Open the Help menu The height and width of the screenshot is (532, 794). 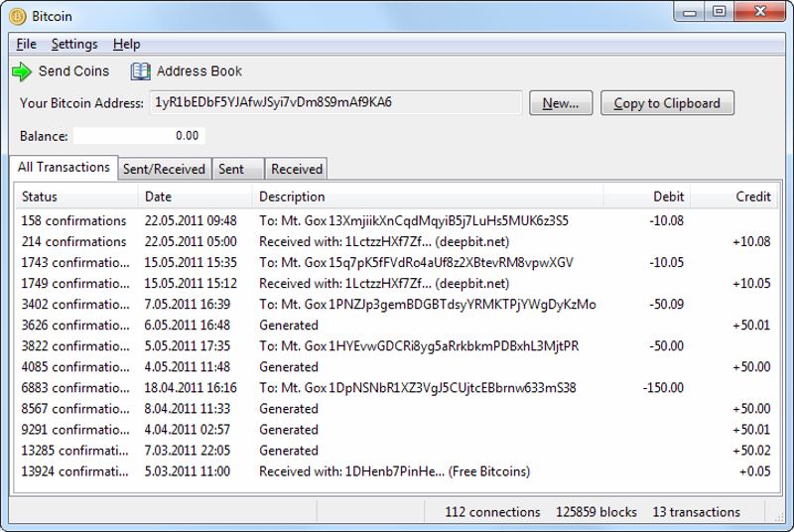tap(127, 44)
